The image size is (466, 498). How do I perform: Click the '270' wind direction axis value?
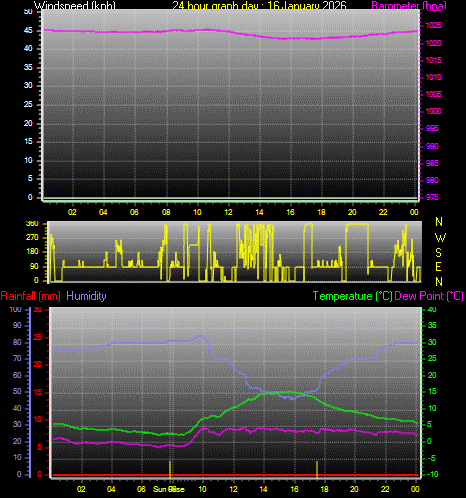click(32, 237)
